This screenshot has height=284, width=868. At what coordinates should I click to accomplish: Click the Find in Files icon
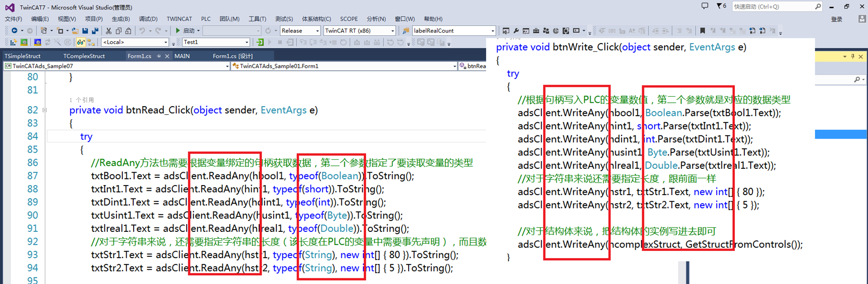point(405,31)
